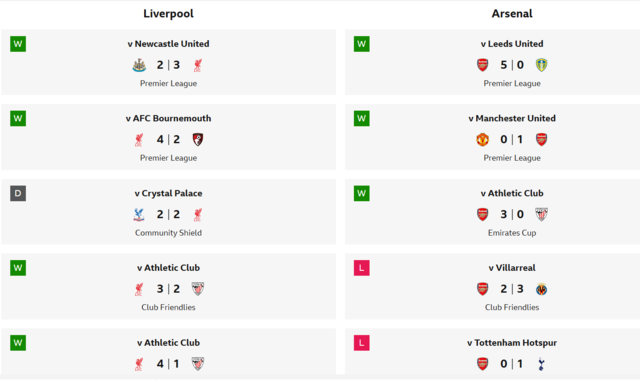Screen dimensions: 640x381
Task: Click the W win badge for Leeds United
Action: [362, 44]
